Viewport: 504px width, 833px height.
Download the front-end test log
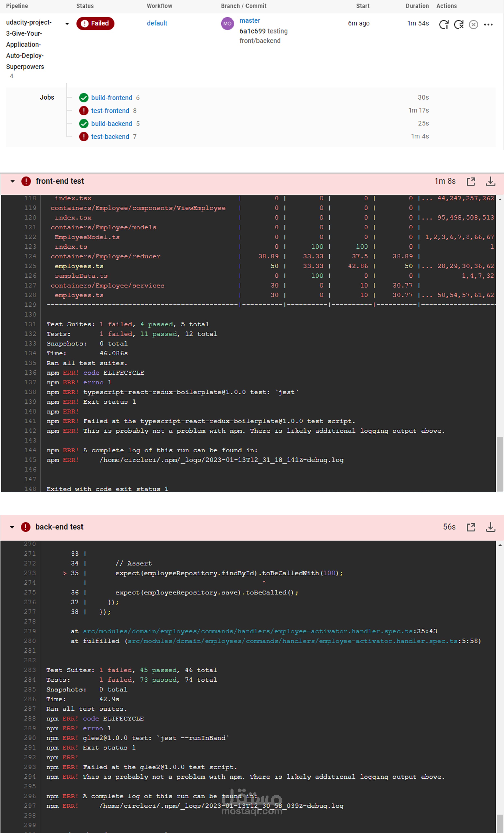(x=490, y=181)
